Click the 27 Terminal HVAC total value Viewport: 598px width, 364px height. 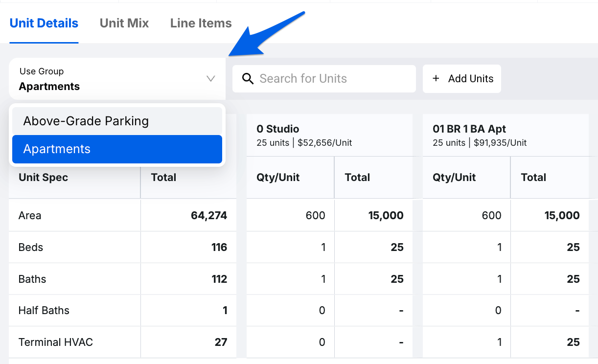[221, 342]
